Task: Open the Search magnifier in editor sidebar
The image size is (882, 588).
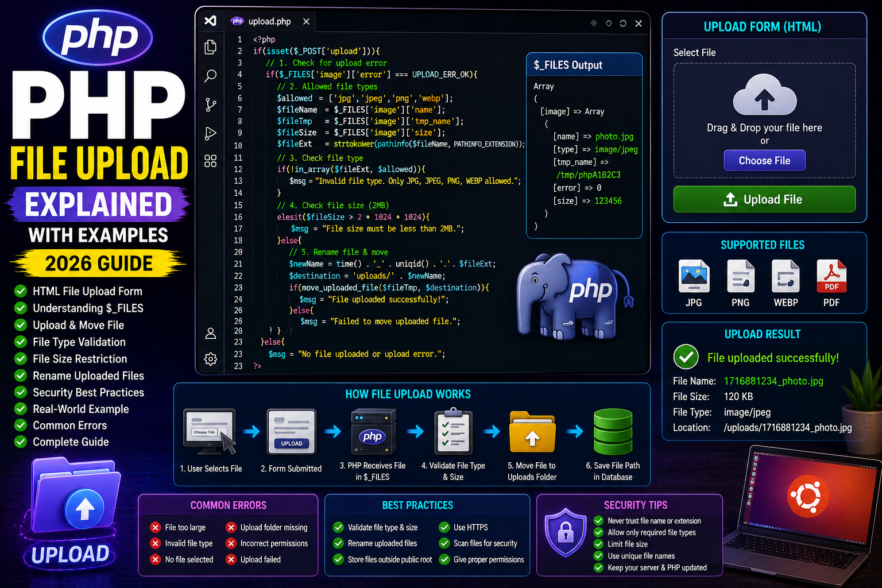Action: 211,76
